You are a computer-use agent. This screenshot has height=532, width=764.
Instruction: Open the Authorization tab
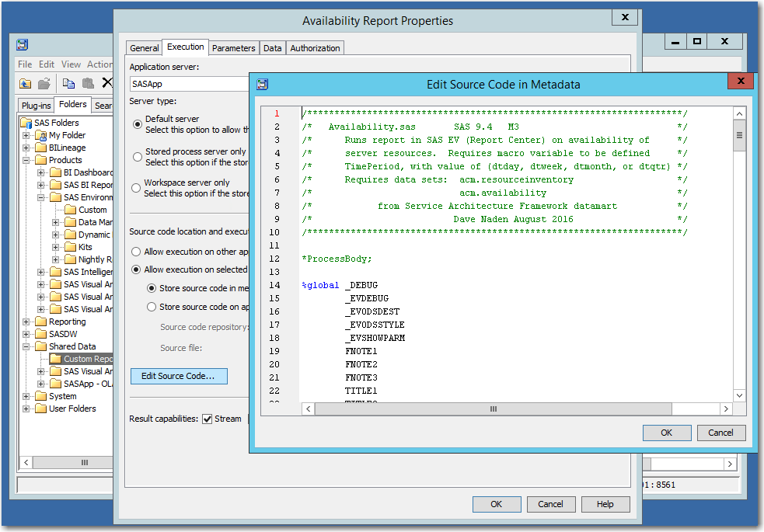click(x=315, y=48)
